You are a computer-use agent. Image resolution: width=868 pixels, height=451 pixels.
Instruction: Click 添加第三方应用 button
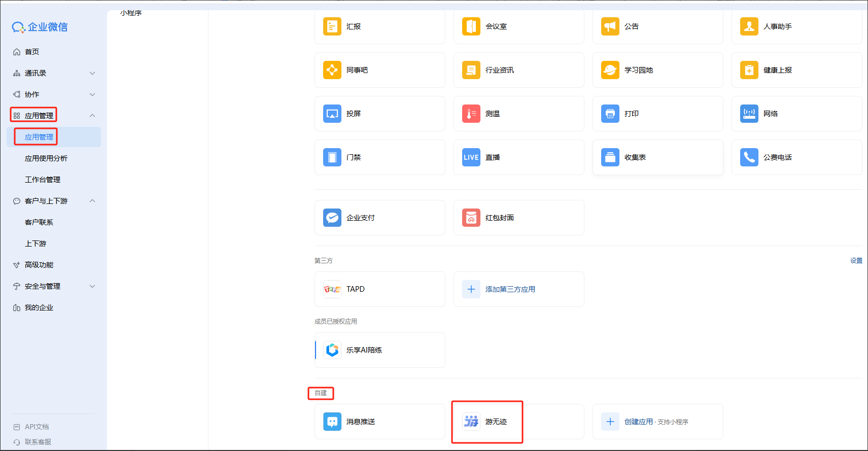[509, 289]
